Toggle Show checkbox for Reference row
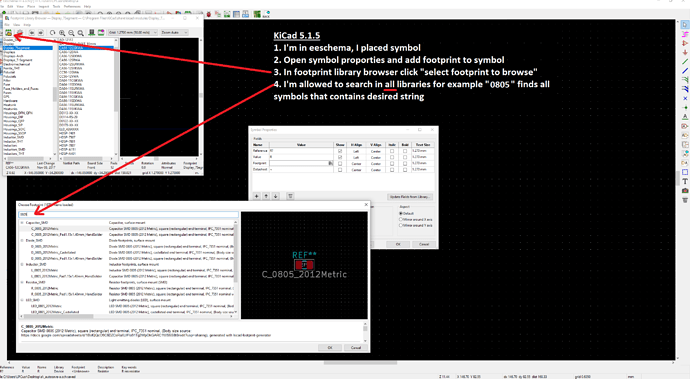Viewport: 690px width, 379px height. 340,151
